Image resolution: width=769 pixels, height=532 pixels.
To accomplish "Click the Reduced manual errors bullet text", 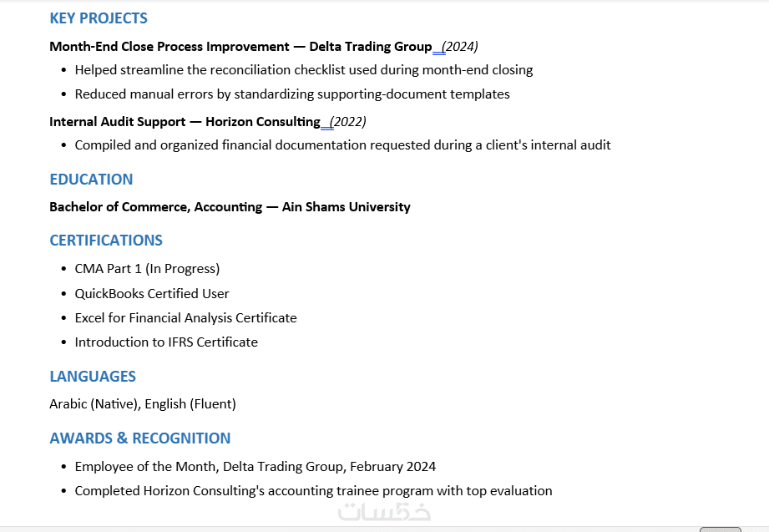I will [x=291, y=94].
